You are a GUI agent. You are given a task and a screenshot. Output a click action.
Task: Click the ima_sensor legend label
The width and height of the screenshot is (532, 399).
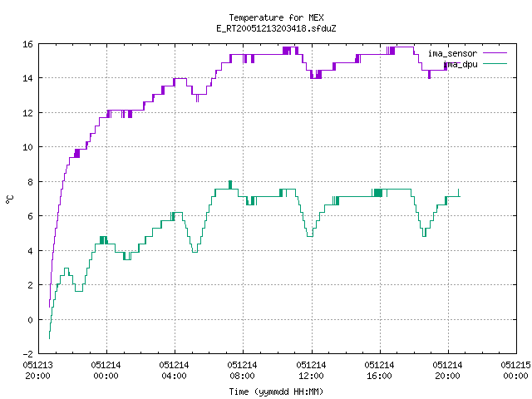click(x=452, y=53)
